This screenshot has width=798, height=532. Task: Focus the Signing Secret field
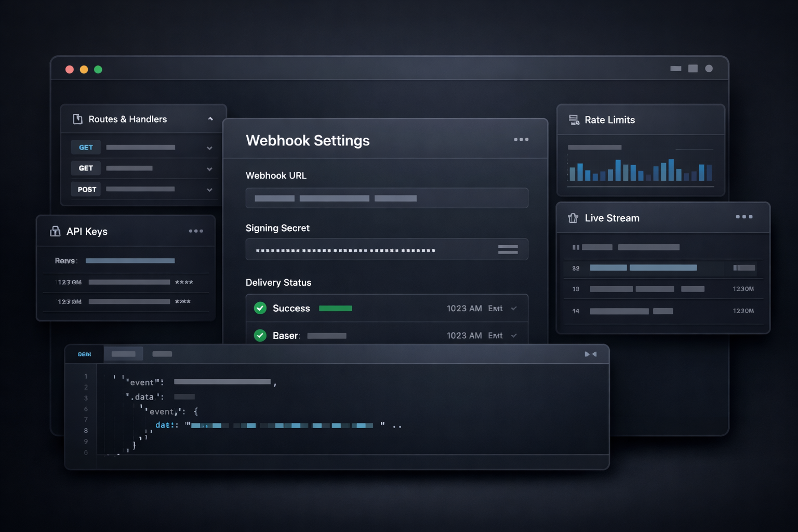point(387,249)
